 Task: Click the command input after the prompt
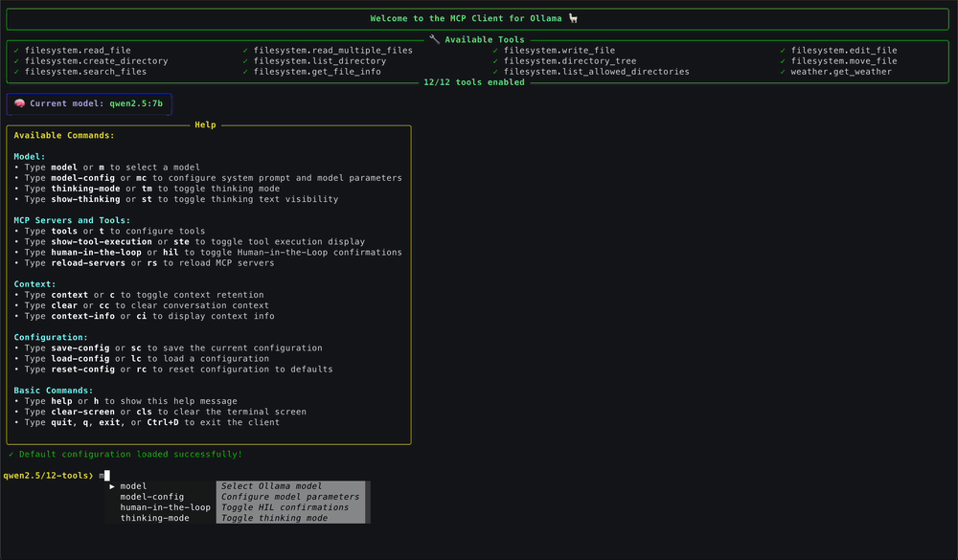[x=106, y=474]
